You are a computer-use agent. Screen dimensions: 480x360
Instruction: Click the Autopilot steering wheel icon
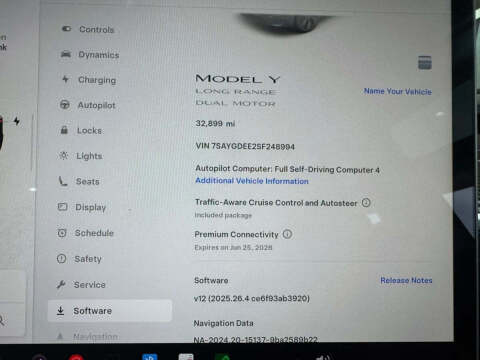click(65, 105)
